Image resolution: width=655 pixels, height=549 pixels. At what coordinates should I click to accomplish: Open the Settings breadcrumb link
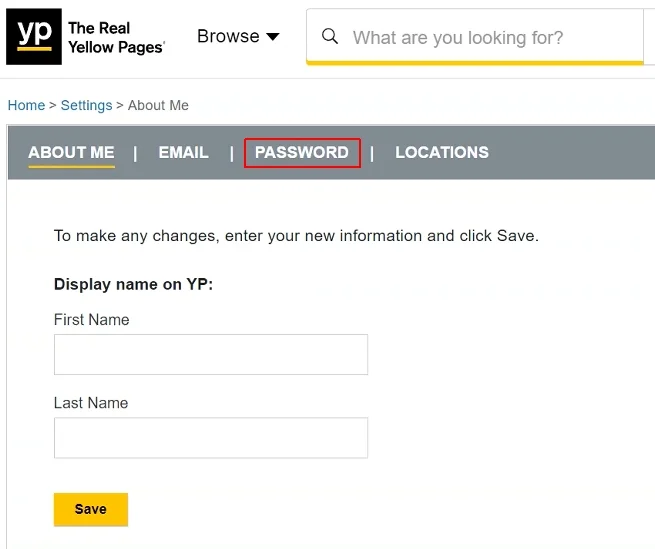(86, 105)
